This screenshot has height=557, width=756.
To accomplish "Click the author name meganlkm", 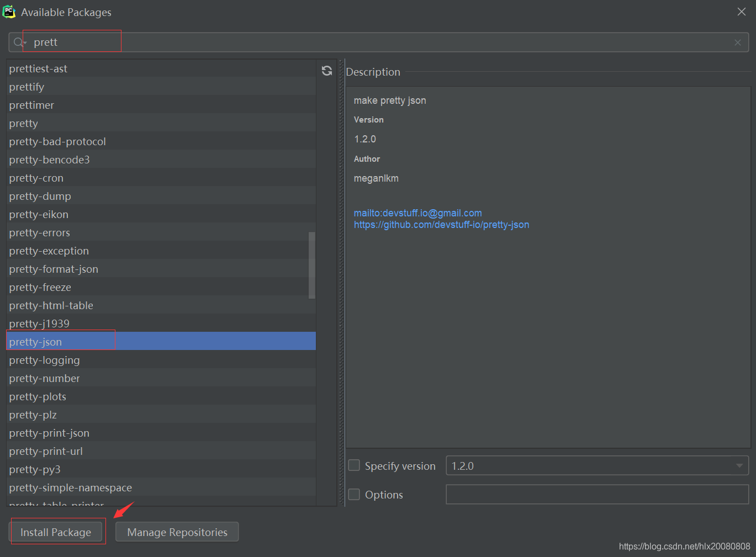I will (376, 178).
